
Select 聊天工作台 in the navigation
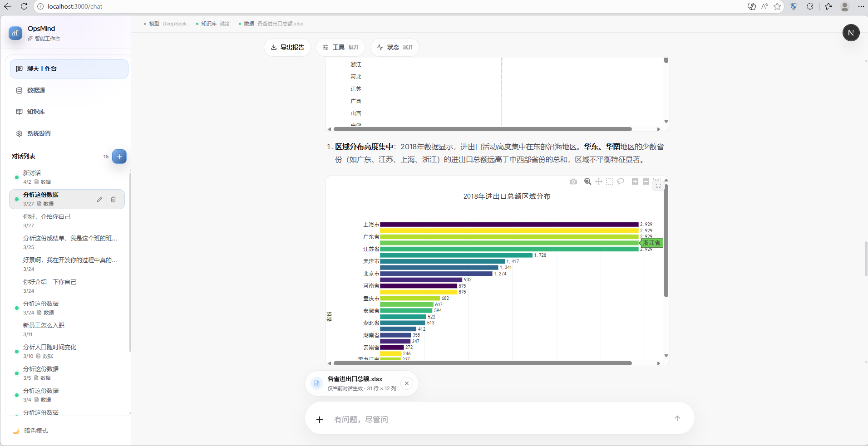click(x=40, y=69)
